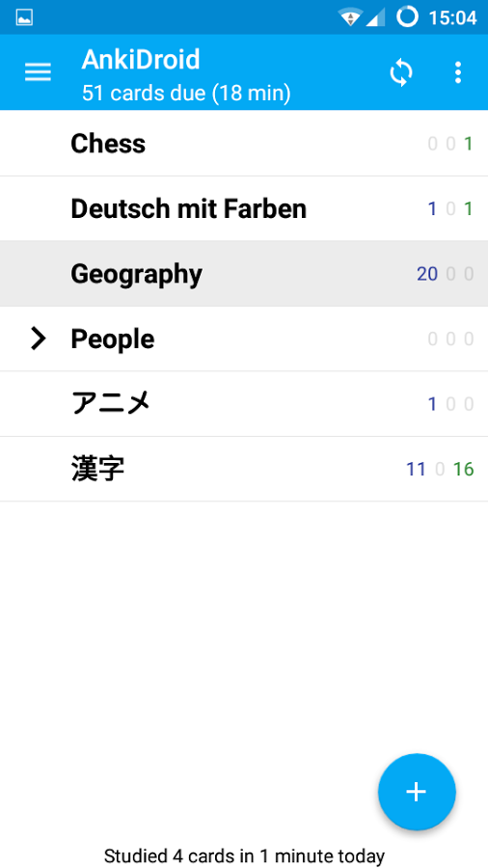This screenshot has height=868, width=488.
Task: Open the three-dot overflow menu
Action: [457, 72]
